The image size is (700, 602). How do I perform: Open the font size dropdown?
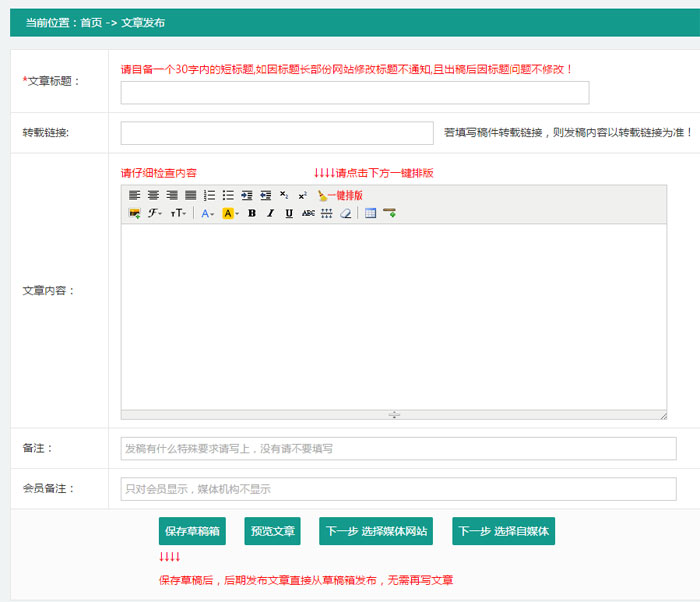[x=177, y=213]
